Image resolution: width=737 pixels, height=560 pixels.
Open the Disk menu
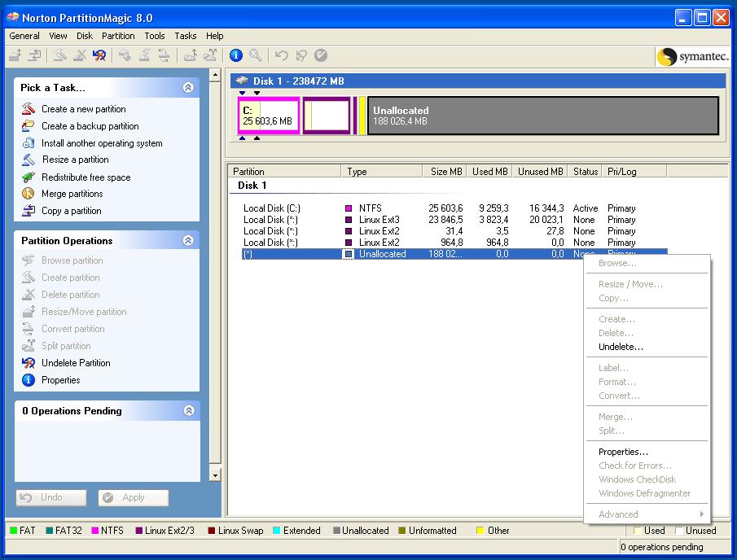(85, 36)
